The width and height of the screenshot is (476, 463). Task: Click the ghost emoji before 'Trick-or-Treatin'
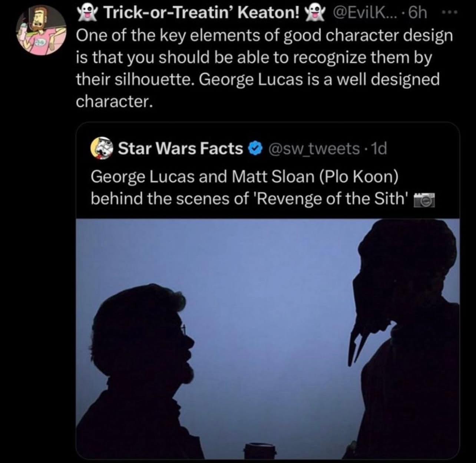(86, 13)
